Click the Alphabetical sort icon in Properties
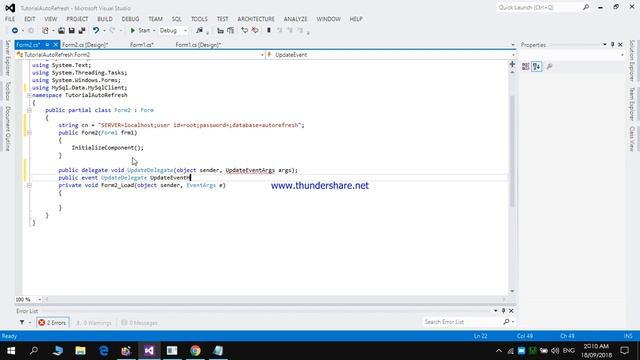Viewport: 640px width, 360px height. point(537,67)
